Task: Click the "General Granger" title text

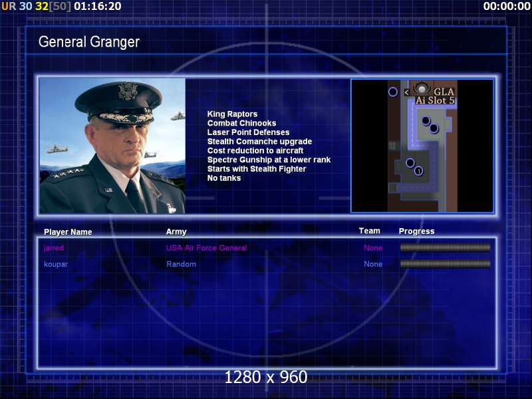Action: 89,42
